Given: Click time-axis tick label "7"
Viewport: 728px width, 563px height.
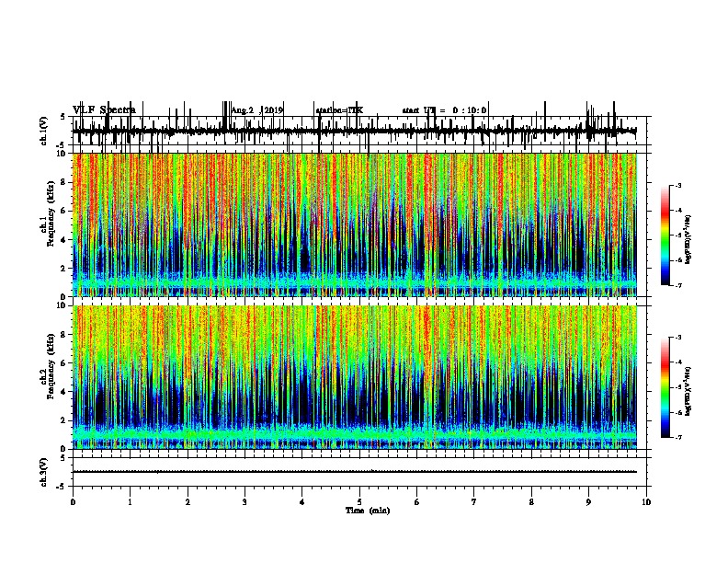Looking at the screenshot, I should [x=474, y=502].
